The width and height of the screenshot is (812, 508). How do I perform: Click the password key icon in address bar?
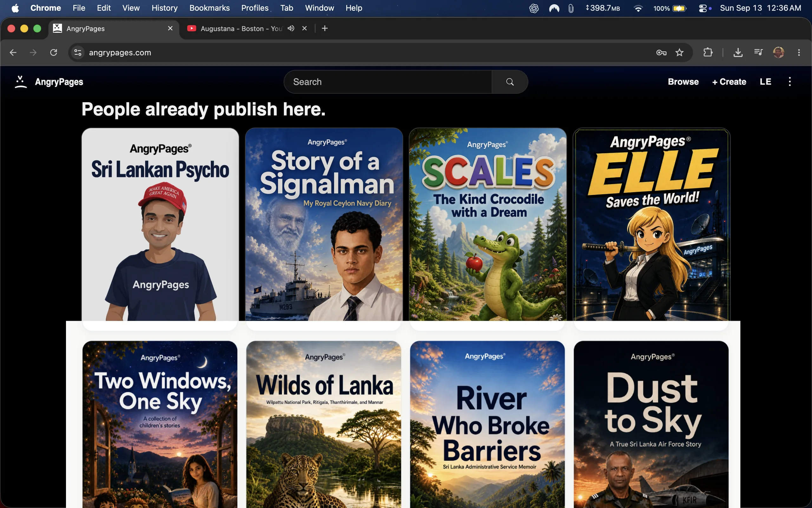click(x=661, y=52)
